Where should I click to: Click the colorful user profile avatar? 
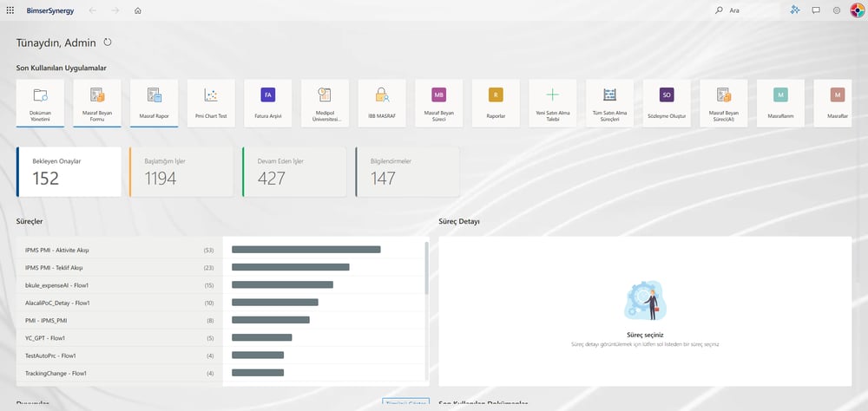(858, 10)
